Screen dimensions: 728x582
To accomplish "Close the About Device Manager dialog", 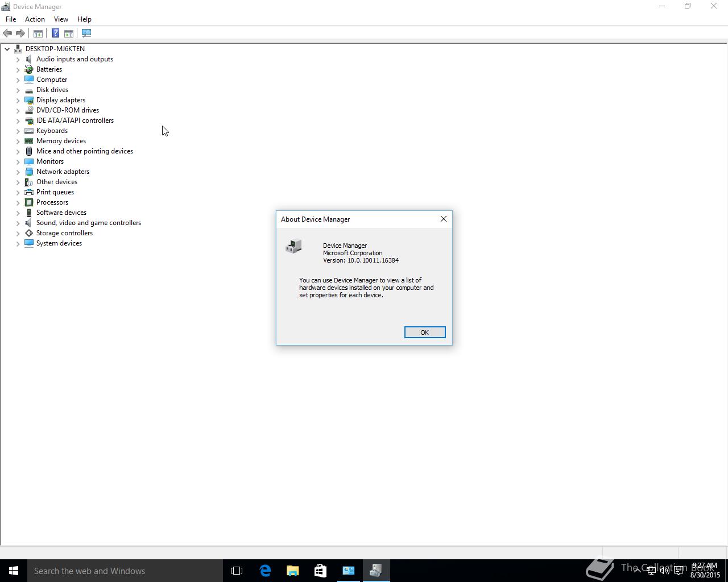I will click(x=444, y=219).
